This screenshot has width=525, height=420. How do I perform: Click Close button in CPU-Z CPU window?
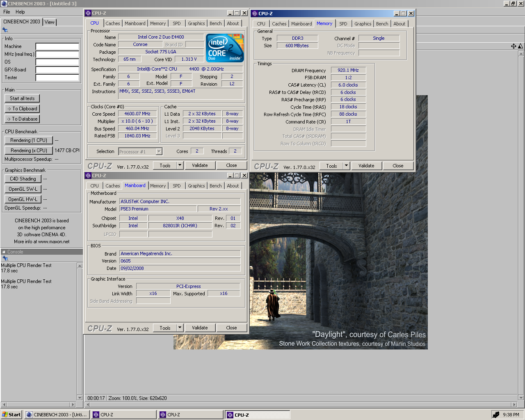pyautogui.click(x=231, y=165)
